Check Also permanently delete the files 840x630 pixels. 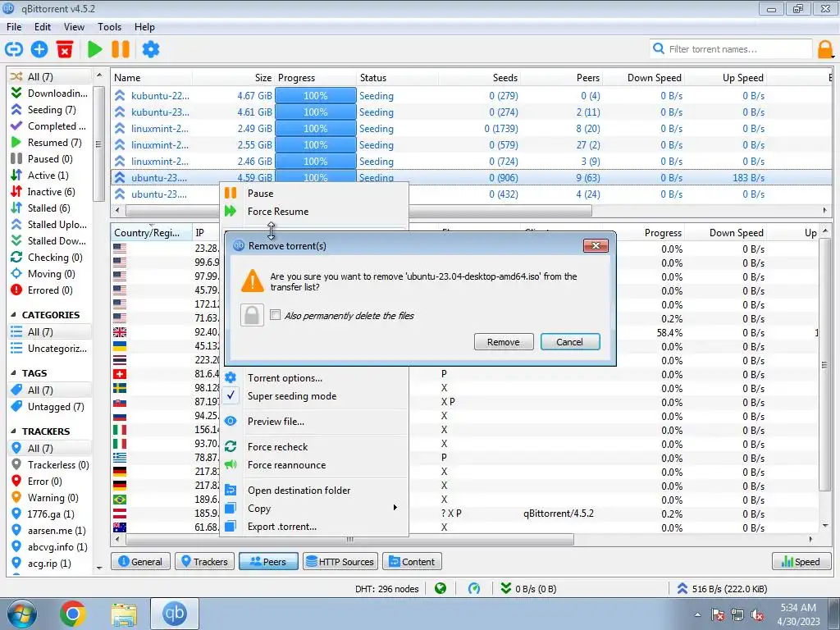point(276,315)
